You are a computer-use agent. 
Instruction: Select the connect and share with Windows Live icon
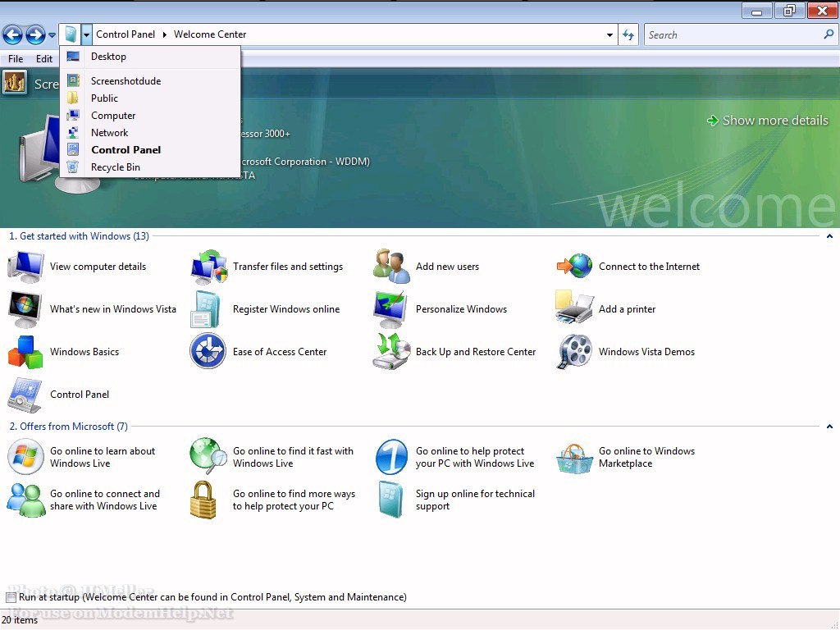pyautogui.click(x=25, y=500)
